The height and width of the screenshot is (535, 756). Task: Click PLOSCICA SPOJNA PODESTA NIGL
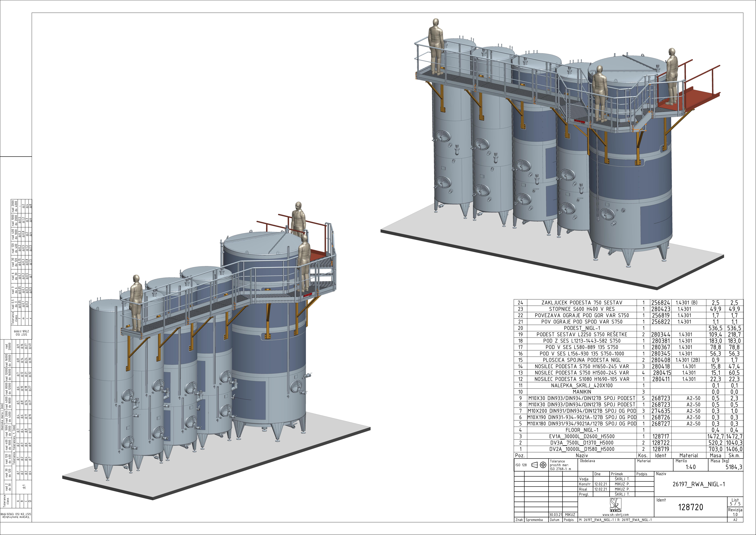tap(582, 360)
